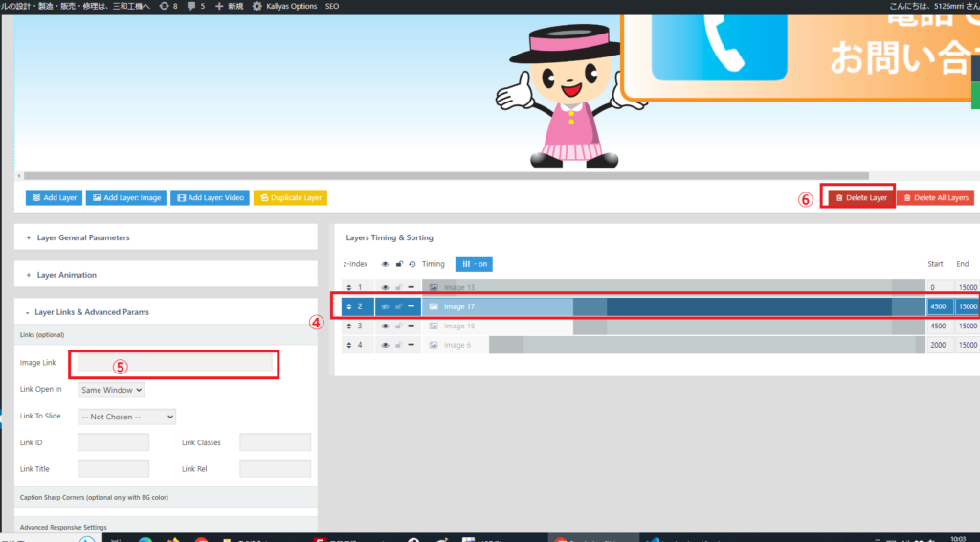
Task: Expand the Layer General Parameters section
Action: pyautogui.click(x=82, y=237)
